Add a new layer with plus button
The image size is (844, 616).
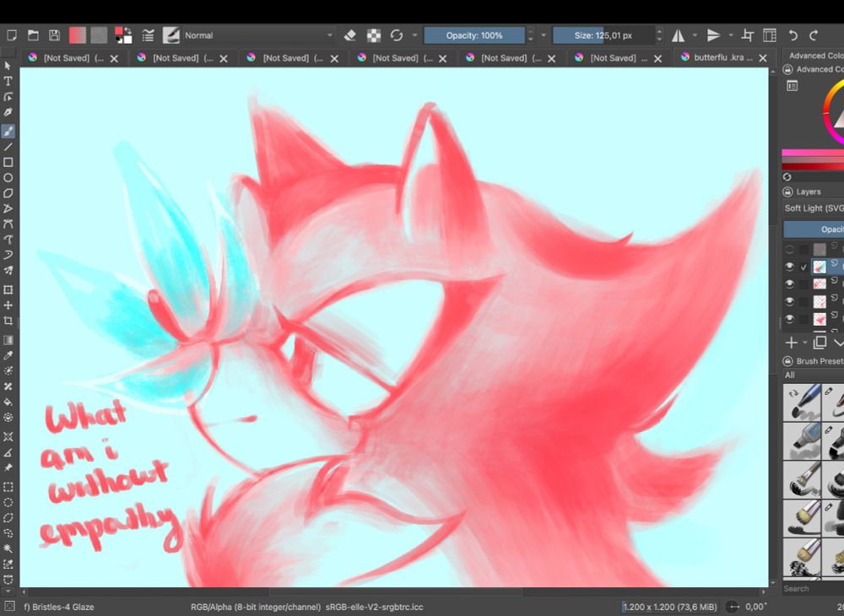(792, 342)
